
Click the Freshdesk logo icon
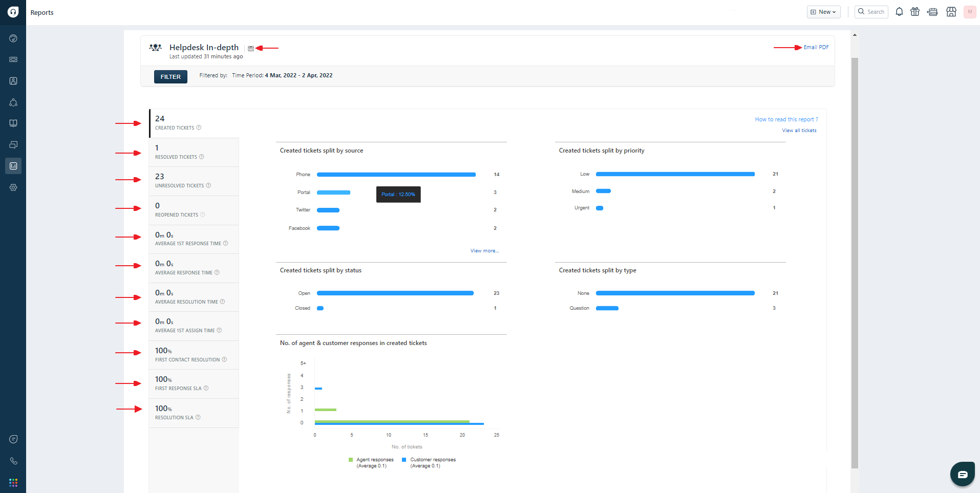point(13,12)
